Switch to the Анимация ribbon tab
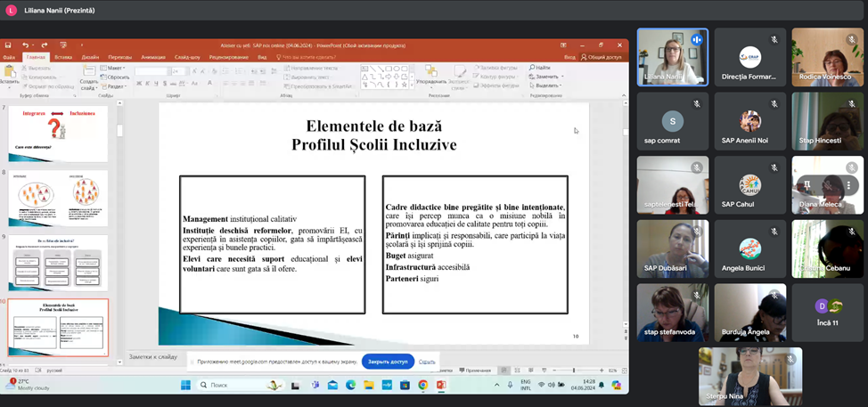The height and width of the screenshot is (407, 868). click(x=152, y=57)
